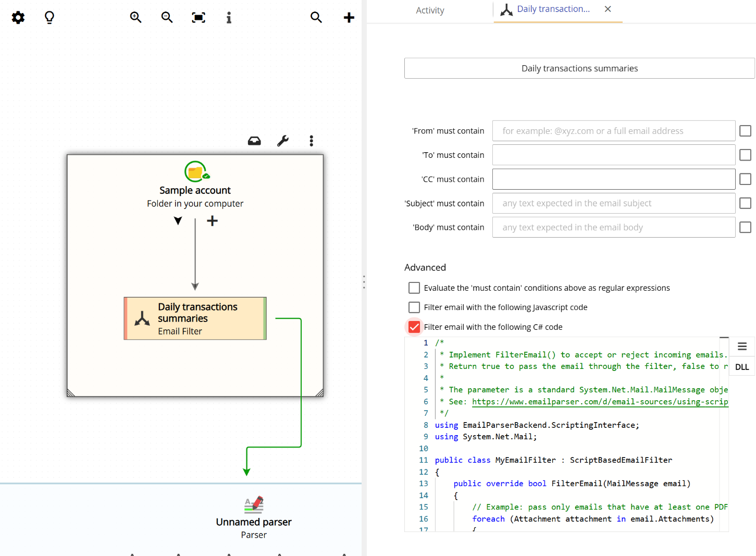
Task: Zoom out of the flow diagram
Action: 167,17
